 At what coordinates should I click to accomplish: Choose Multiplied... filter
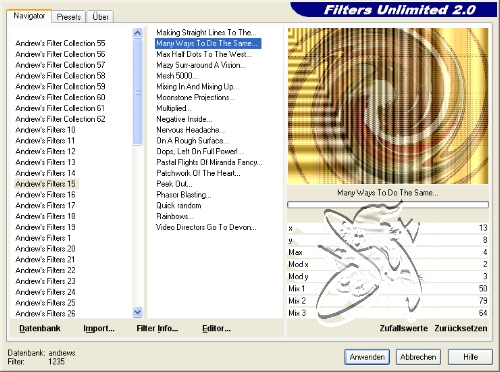[x=174, y=108]
